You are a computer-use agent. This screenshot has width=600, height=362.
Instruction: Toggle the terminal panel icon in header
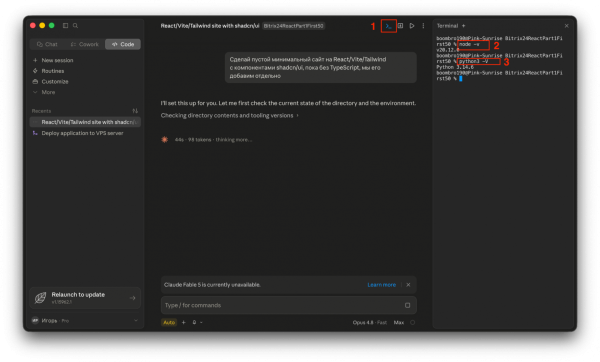(x=389, y=26)
